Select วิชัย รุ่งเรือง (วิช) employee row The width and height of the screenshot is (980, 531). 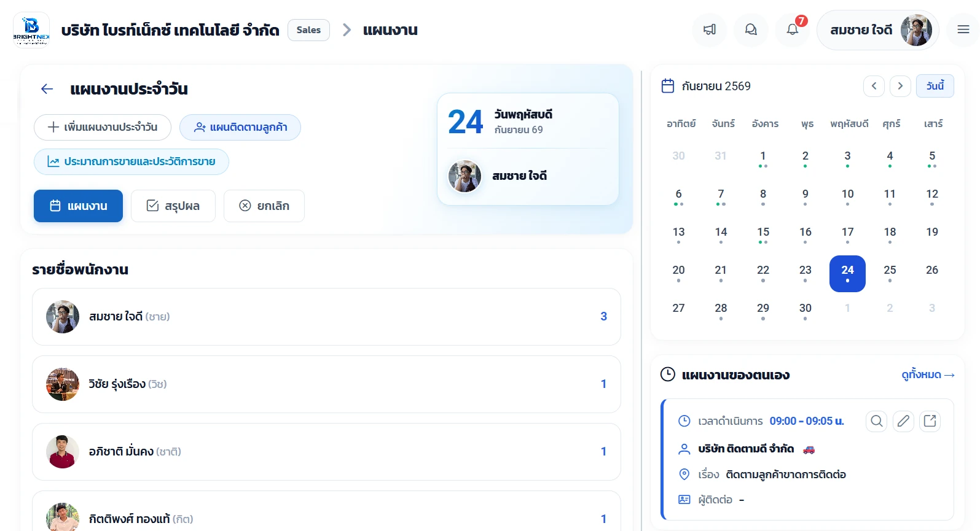pyautogui.click(x=326, y=384)
